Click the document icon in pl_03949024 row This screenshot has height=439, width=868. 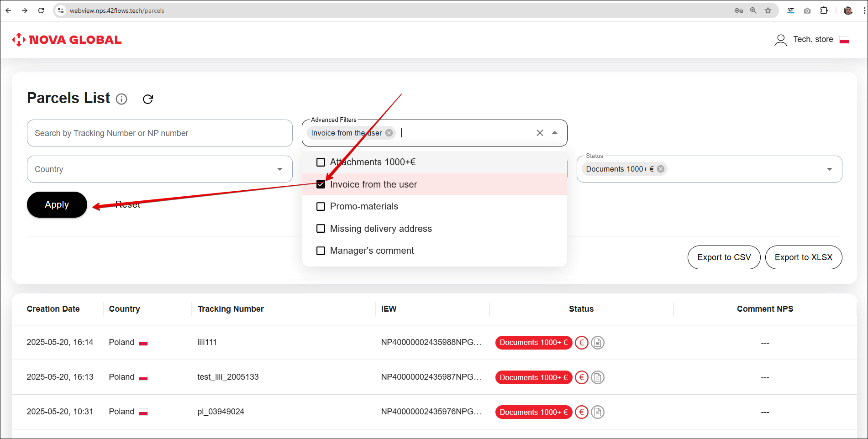click(598, 412)
